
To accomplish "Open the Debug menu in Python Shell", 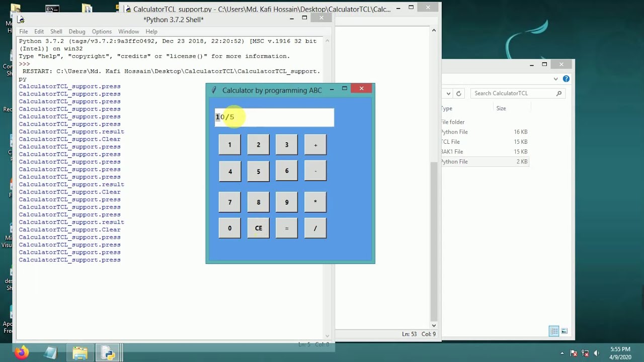I will (77, 31).
